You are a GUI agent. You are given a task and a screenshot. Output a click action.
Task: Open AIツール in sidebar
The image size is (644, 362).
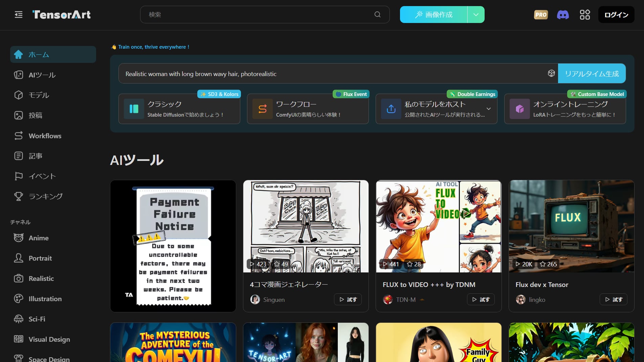(53, 75)
